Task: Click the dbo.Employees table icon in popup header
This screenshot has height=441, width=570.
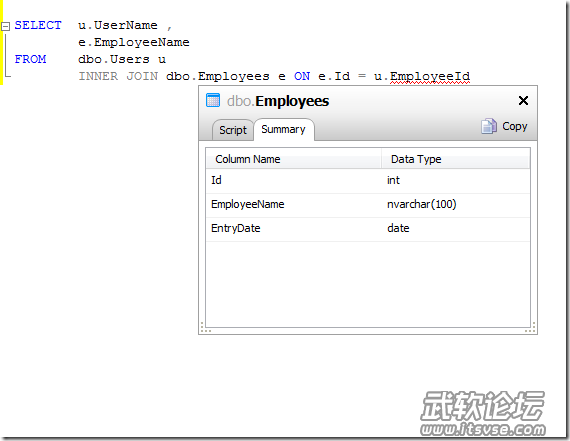Action: tap(213, 100)
